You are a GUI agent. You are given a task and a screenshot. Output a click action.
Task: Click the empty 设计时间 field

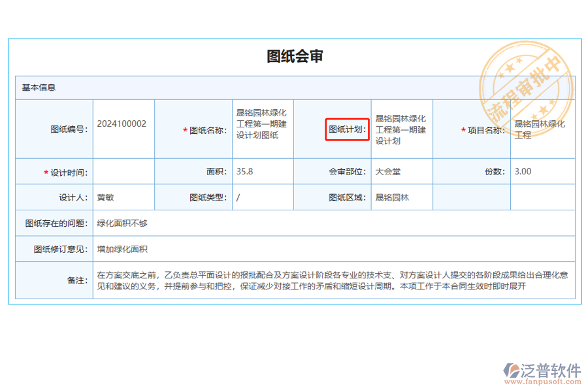pyautogui.click(x=123, y=171)
